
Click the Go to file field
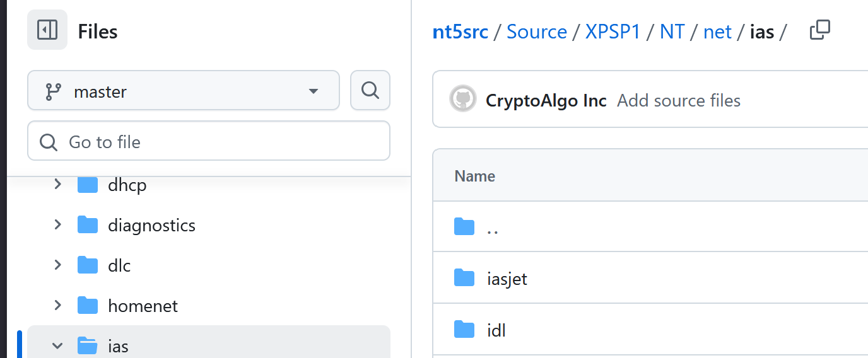[x=208, y=141]
